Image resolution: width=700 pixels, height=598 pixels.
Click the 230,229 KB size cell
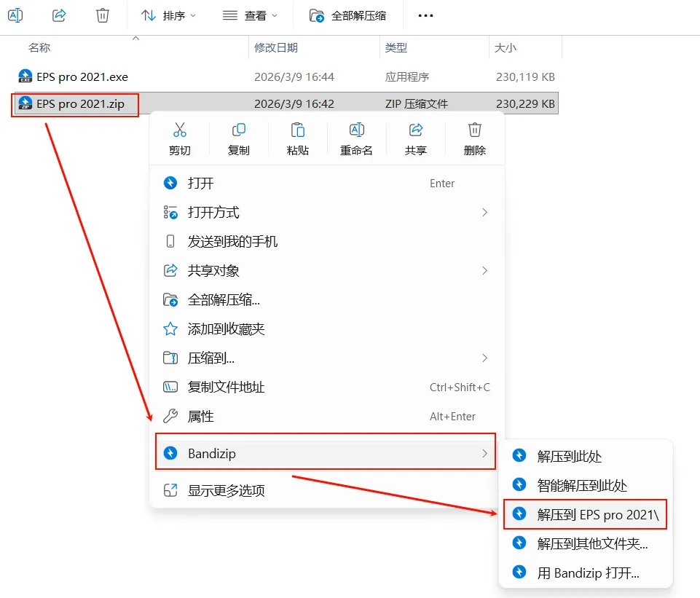point(525,103)
